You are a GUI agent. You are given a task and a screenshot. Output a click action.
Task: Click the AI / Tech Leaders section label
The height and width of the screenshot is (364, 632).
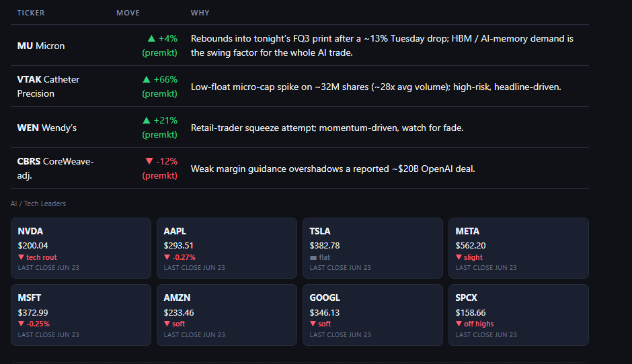[38, 203]
